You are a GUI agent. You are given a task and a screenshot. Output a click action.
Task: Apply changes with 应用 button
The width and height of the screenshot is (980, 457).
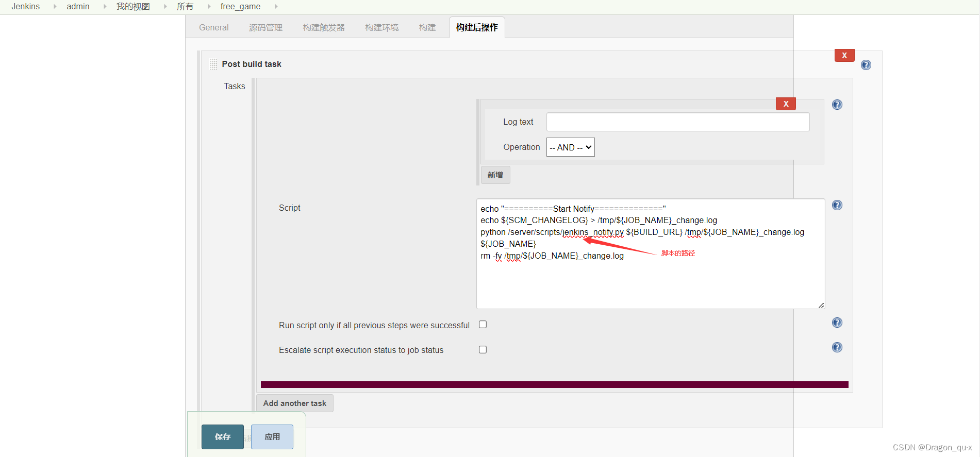[x=272, y=437]
